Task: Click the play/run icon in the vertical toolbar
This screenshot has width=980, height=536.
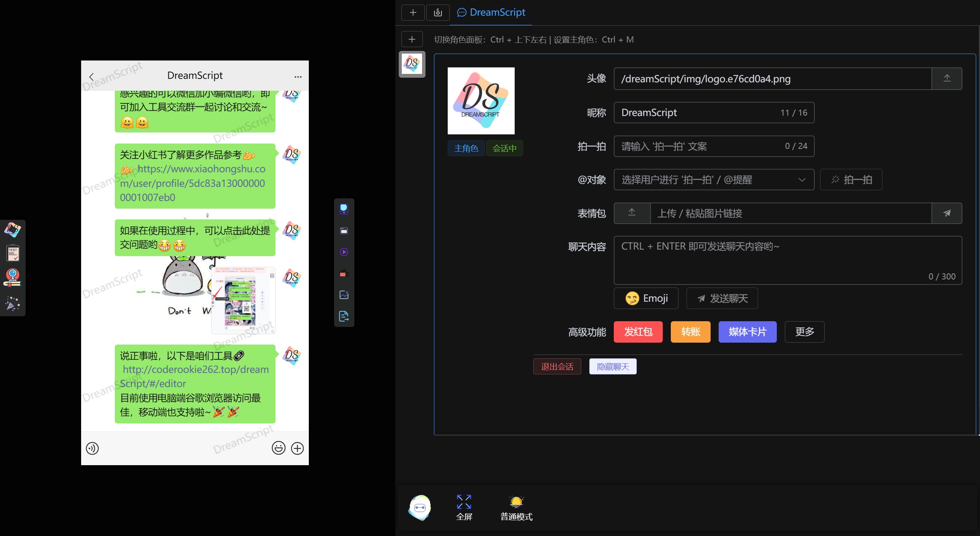Action: click(x=344, y=252)
